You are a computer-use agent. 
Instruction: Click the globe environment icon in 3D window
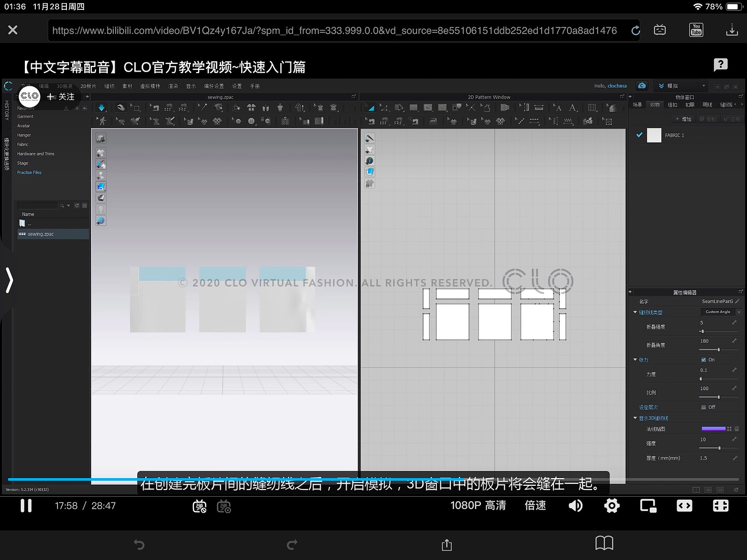pyautogui.click(x=101, y=220)
